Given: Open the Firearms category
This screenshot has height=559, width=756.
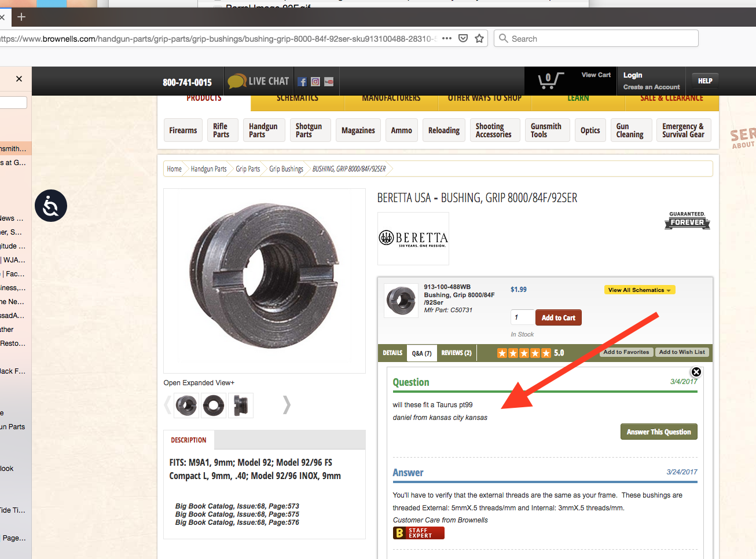Looking at the screenshot, I should click(183, 130).
